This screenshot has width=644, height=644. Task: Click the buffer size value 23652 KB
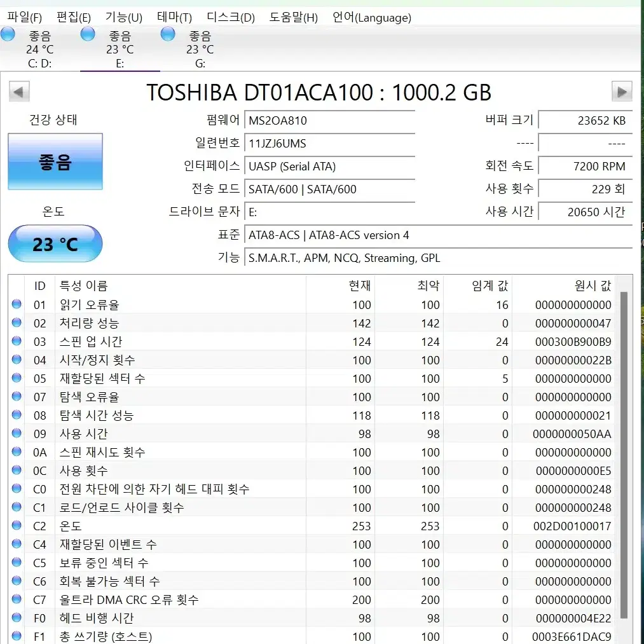[585, 121]
